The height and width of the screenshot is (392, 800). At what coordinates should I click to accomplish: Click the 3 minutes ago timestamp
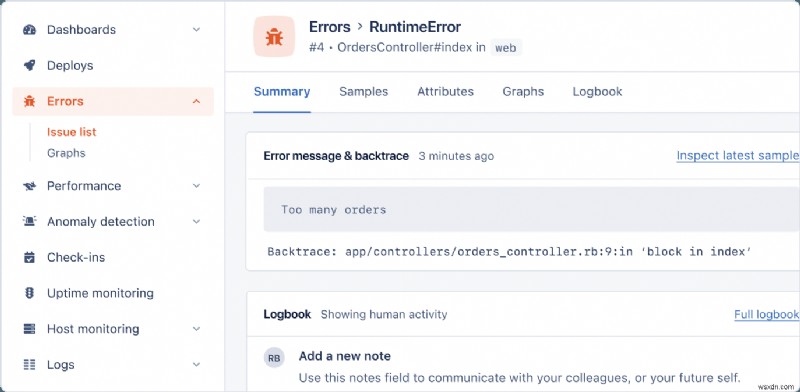(x=456, y=156)
